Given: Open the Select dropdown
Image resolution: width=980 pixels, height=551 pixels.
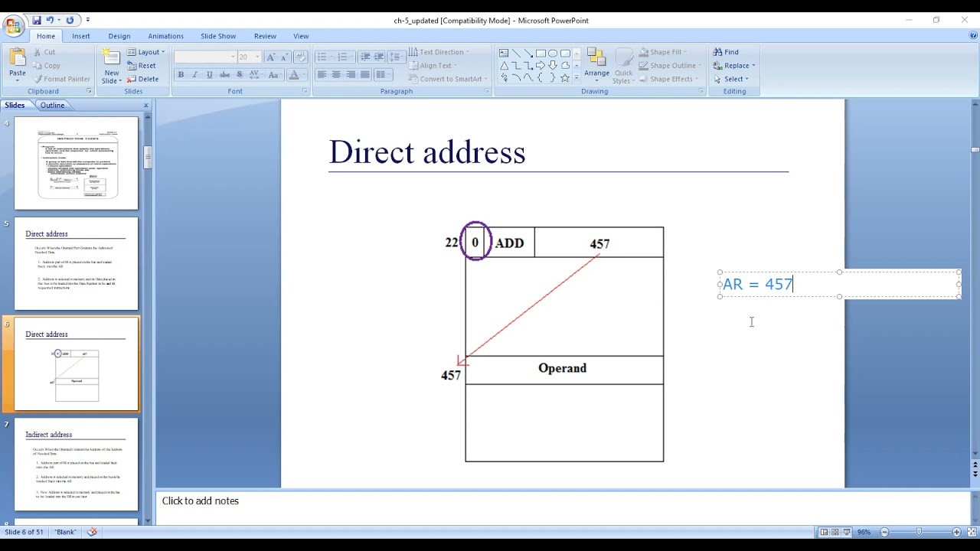Looking at the screenshot, I should pyautogui.click(x=733, y=79).
